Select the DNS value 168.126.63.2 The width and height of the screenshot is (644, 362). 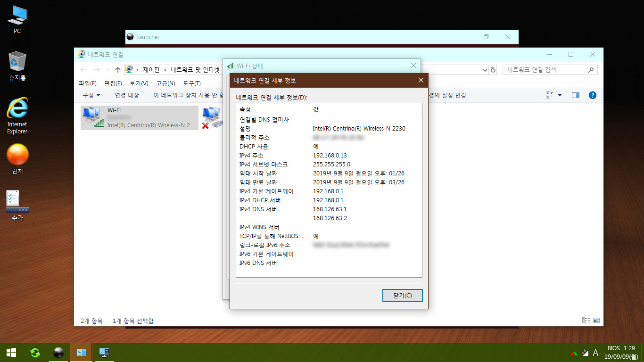[330, 218]
